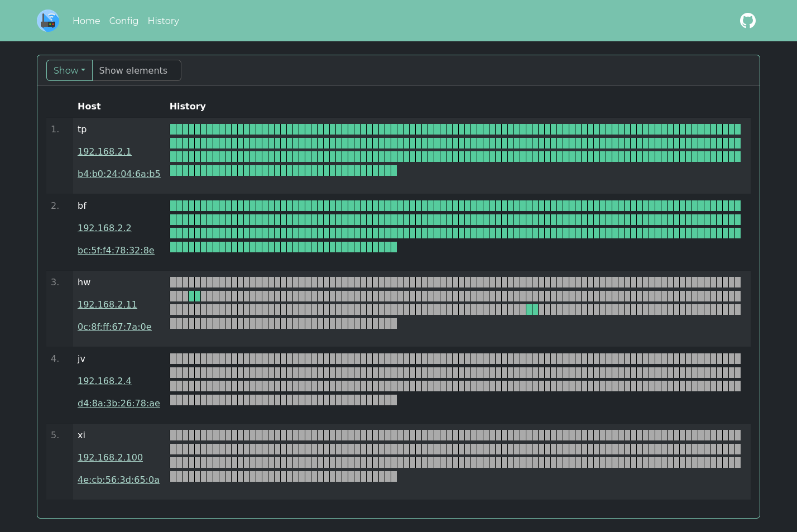The width and height of the screenshot is (797, 532).
Task: Click the Show dropdown chevron arrow
Action: click(x=83, y=70)
